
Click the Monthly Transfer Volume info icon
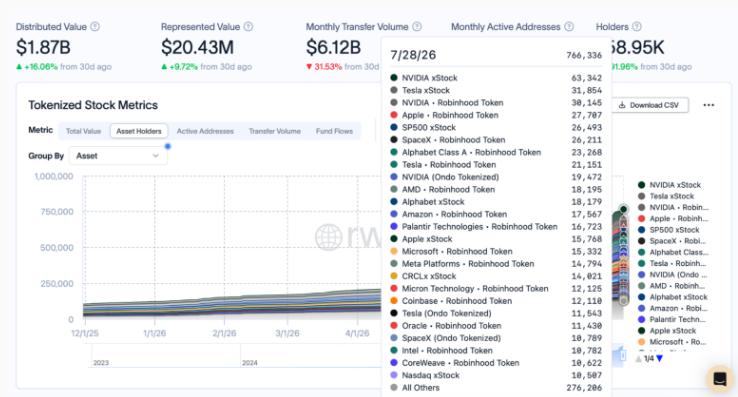pos(417,27)
